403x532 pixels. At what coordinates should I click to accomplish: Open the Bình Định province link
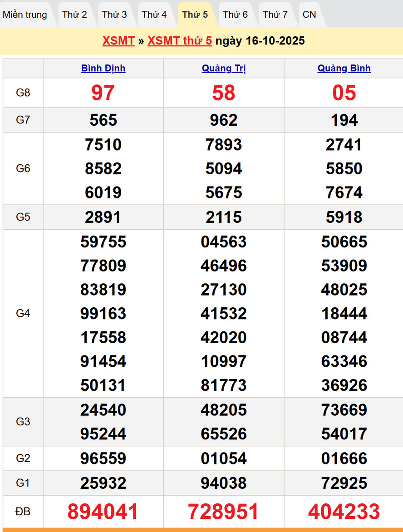tap(103, 69)
